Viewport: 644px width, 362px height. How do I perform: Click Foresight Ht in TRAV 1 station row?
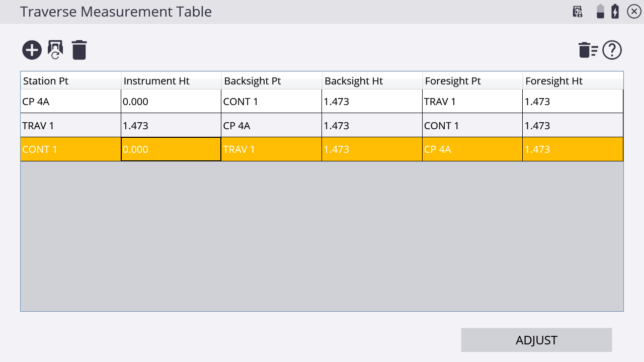click(573, 125)
